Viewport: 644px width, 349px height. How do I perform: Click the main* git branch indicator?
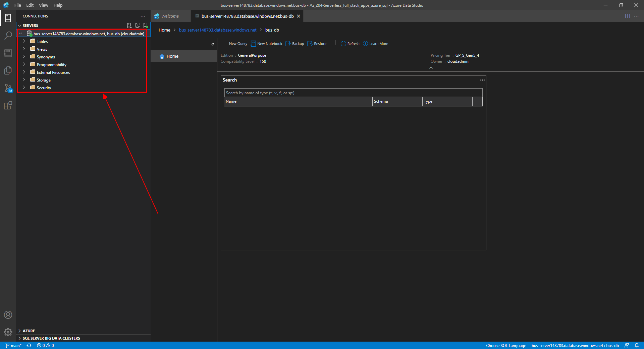(x=13, y=345)
